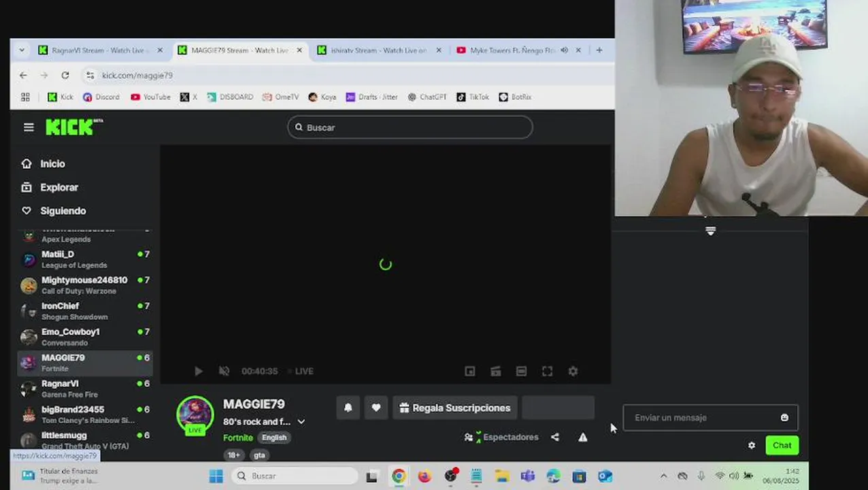Open the Kick hamburger sidebar menu
The image size is (868, 490).
point(29,127)
